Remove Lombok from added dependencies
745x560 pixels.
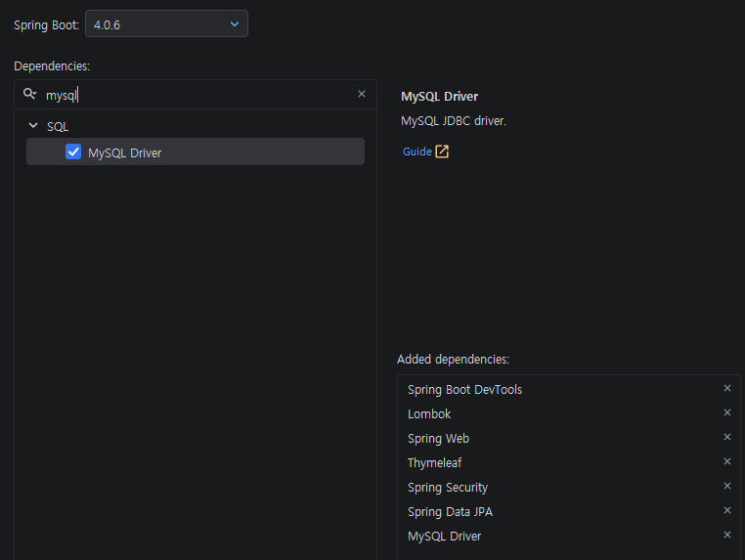pos(727,412)
